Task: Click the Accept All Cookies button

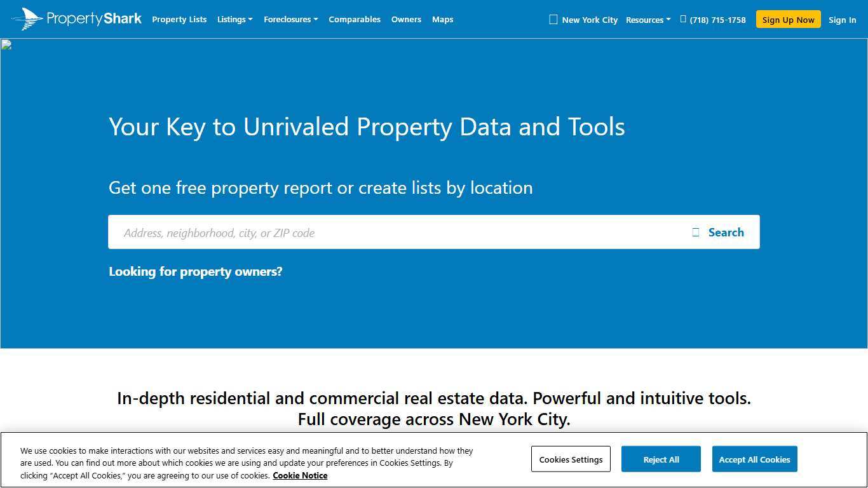Action: coord(754,459)
